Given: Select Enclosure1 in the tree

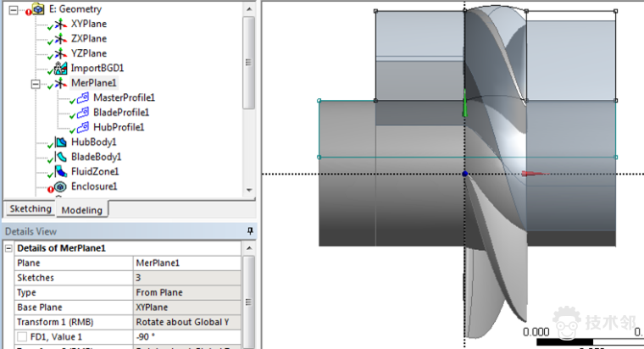Looking at the screenshot, I should 94,186.
